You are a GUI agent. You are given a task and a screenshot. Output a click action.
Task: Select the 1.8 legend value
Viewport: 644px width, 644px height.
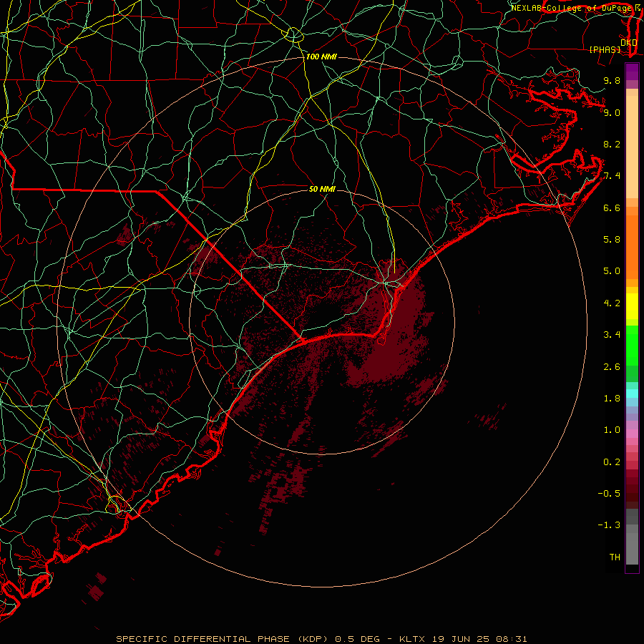[612, 399]
